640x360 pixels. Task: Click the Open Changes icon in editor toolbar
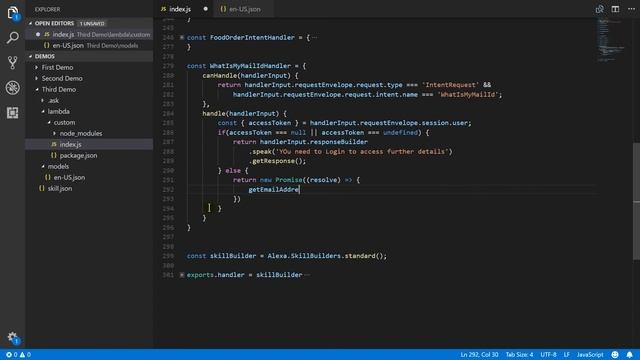click(x=599, y=9)
